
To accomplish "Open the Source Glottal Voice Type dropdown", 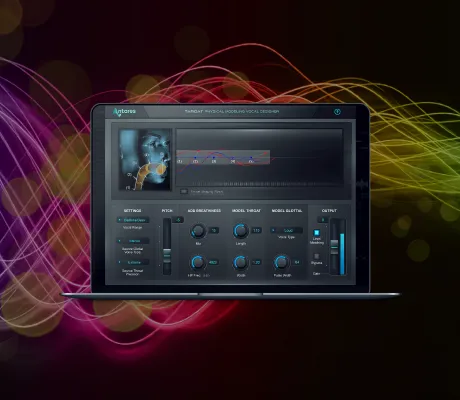I will (x=133, y=241).
